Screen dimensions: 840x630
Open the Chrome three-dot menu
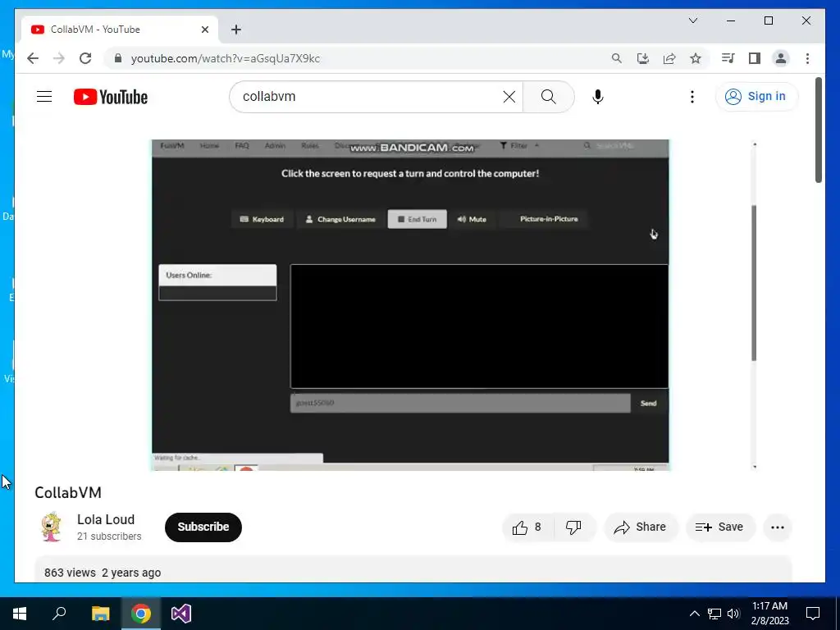(807, 58)
